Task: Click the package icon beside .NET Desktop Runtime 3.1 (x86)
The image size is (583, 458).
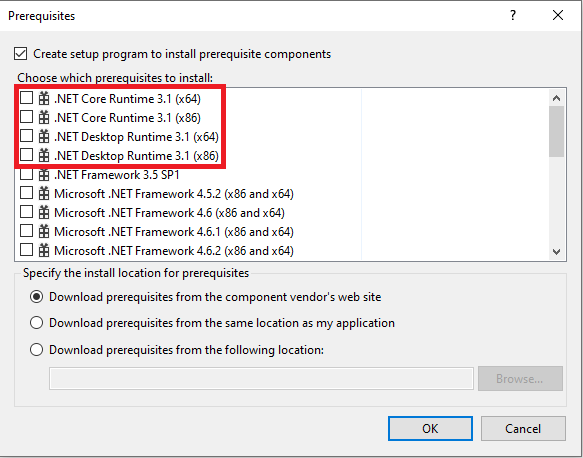Action: pos(44,155)
